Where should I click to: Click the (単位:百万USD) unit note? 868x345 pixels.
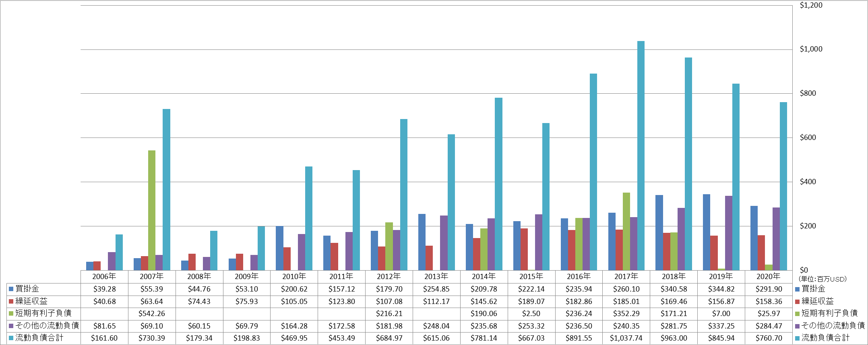(823, 279)
